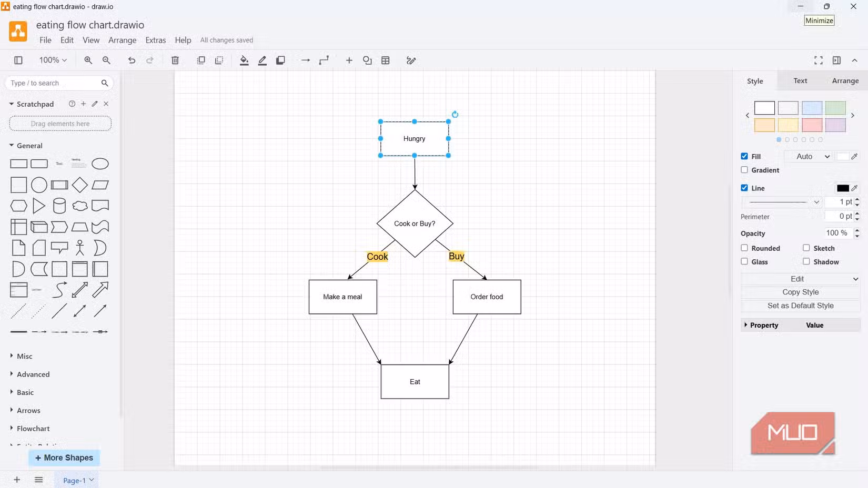Enable the Rounded checkbox
The height and width of the screenshot is (488, 868).
pyautogui.click(x=744, y=248)
